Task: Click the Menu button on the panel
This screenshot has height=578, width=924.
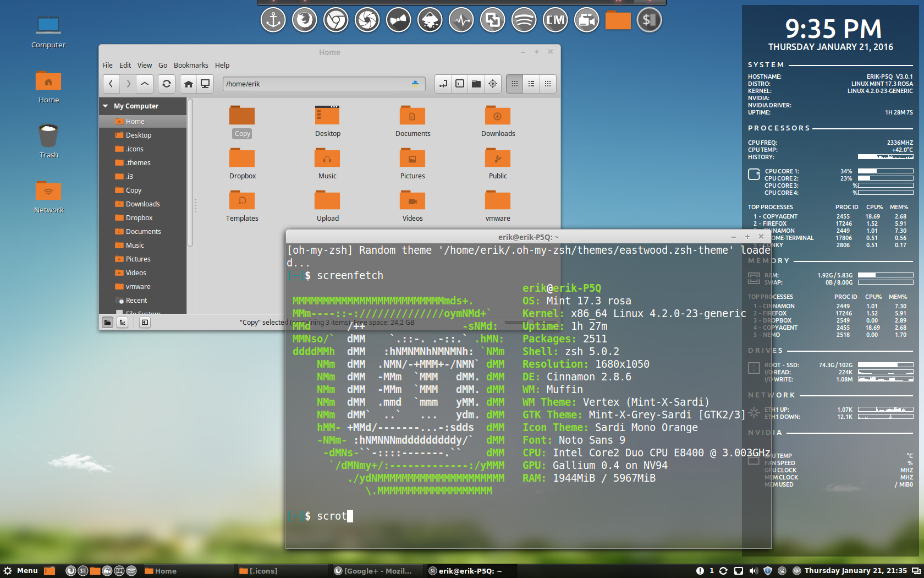Action: point(22,571)
